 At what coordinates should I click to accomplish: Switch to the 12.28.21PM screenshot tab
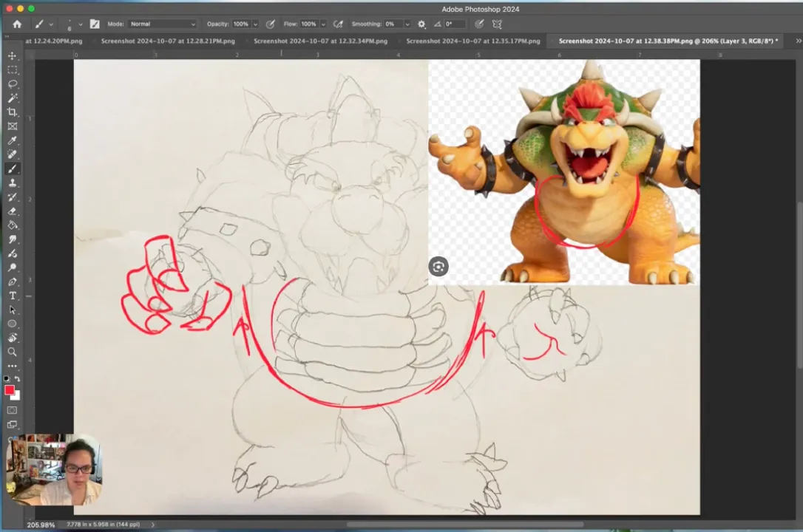click(x=168, y=41)
